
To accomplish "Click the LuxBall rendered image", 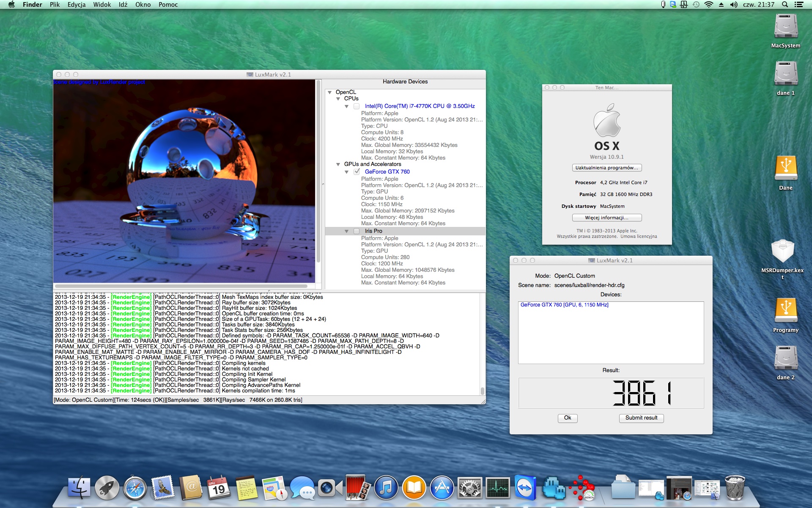I will coord(184,181).
